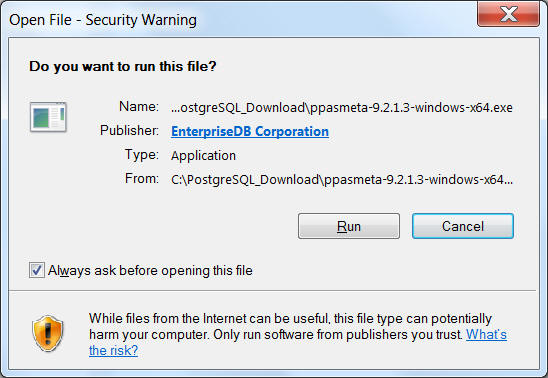Image resolution: width=548 pixels, height=378 pixels.
Task: Click the From path starting with C:\PostgreSQL_Download
Action: point(342,180)
